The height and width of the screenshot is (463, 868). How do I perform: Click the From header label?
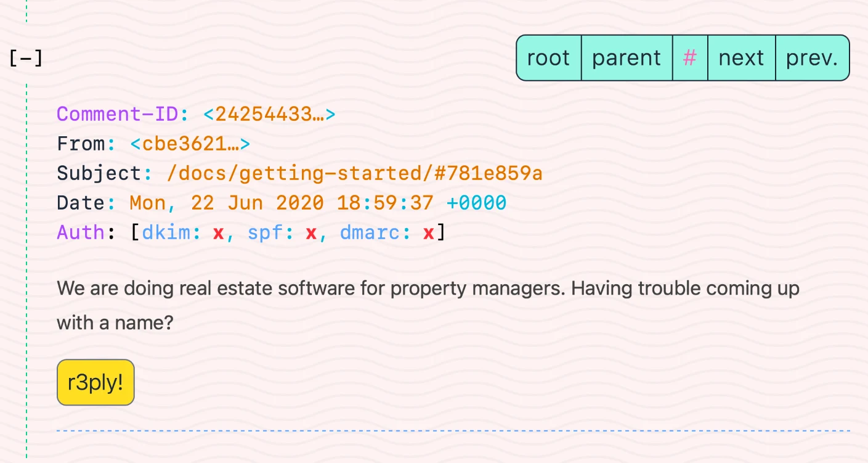coord(81,143)
